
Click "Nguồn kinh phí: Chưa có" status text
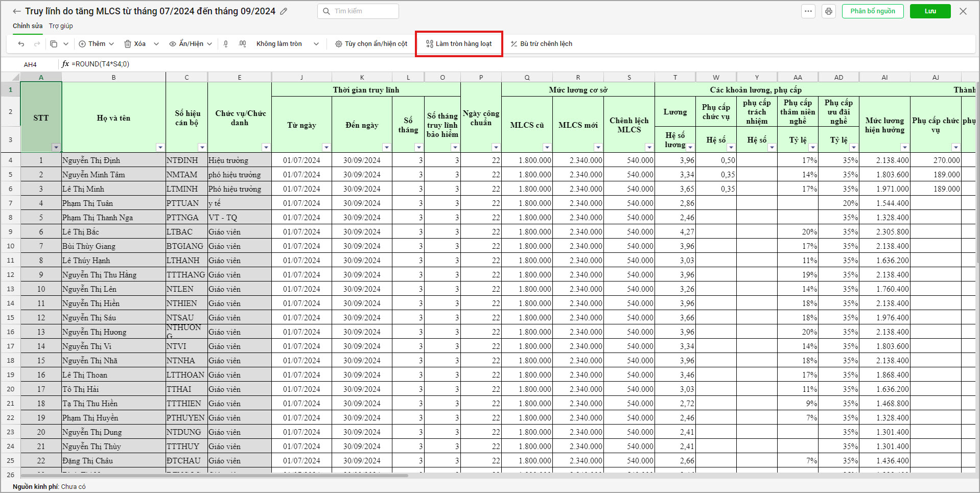click(x=49, y=486)
